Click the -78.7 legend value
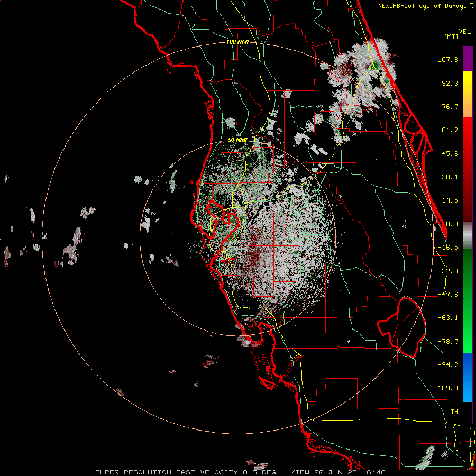 (448, 342)
